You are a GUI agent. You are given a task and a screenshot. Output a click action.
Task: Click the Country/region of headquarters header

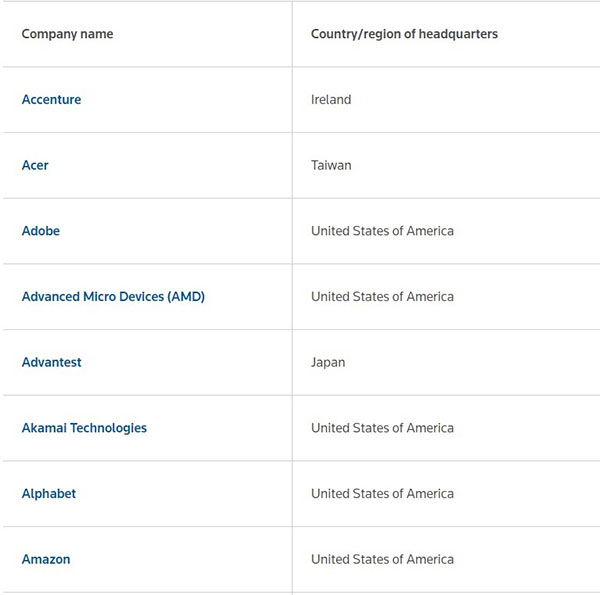click(404, 34)
